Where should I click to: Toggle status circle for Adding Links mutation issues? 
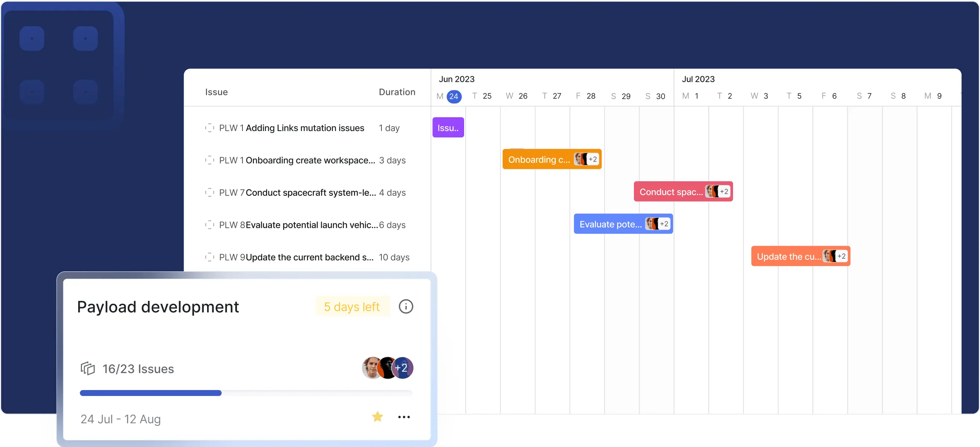tap(210, 128)
